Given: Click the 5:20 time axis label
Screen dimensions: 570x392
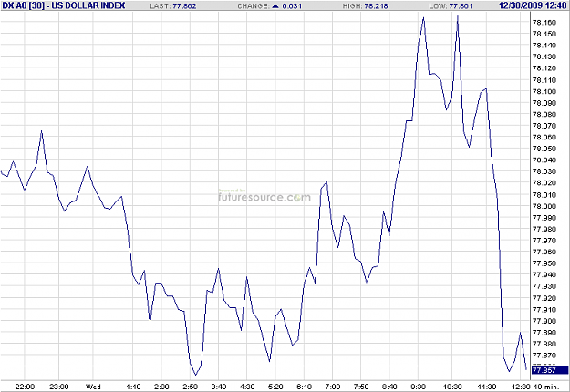Looking at the screenshot, I should [275, 387].
